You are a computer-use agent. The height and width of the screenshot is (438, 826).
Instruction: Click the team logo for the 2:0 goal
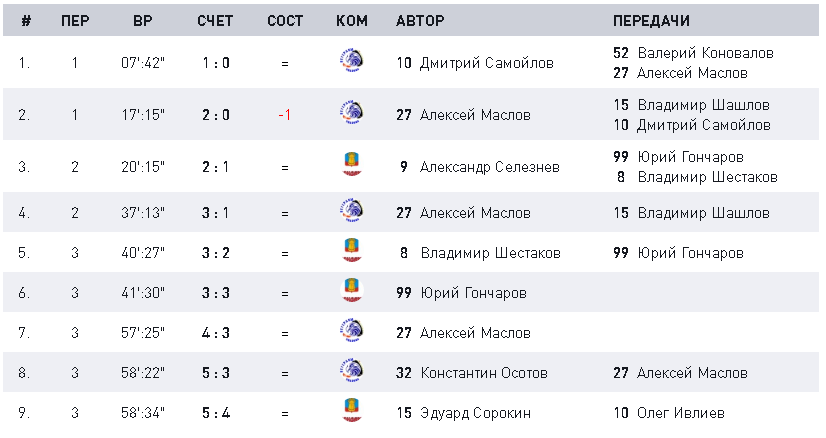[x=351, y=112]
